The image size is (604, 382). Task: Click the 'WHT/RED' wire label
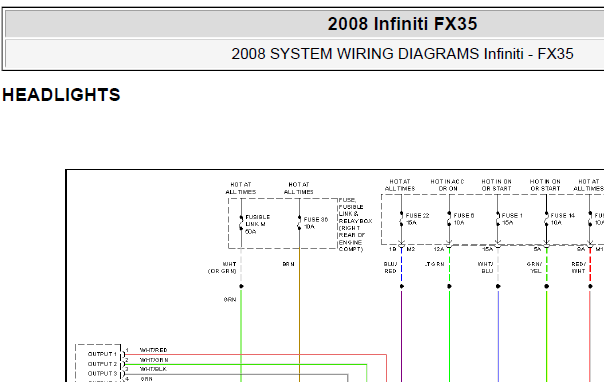(x=153, y=350)
